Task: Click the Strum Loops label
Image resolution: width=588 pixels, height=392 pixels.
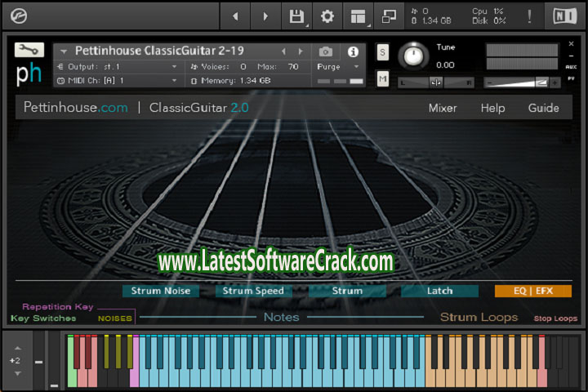Action: [x=479, y=318]
